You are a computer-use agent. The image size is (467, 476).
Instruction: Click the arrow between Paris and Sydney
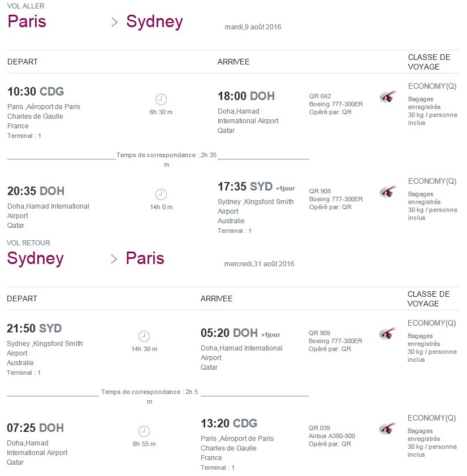point(114,22)
